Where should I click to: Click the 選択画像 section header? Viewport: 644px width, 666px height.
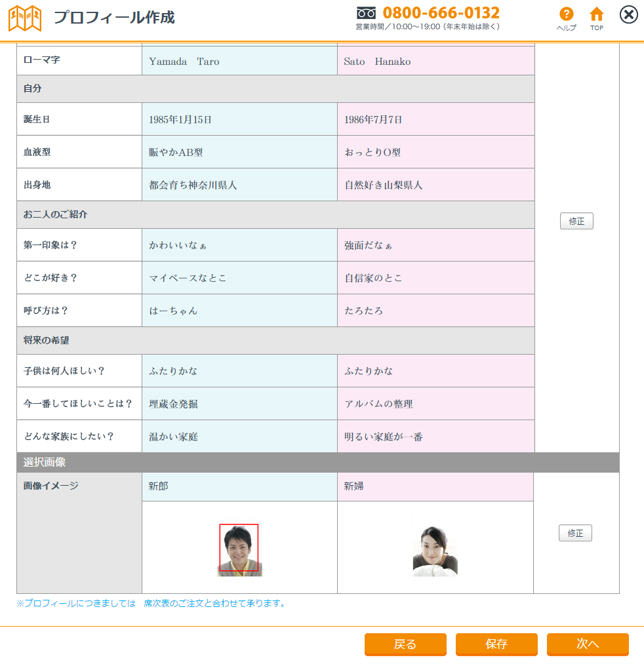[x=317, y=463]
